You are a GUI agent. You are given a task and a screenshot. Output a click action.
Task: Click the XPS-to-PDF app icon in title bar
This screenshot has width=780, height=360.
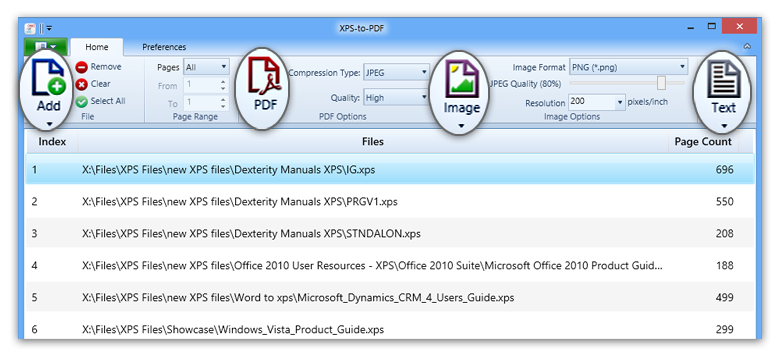pyautogui.click(x=31, y=28)
